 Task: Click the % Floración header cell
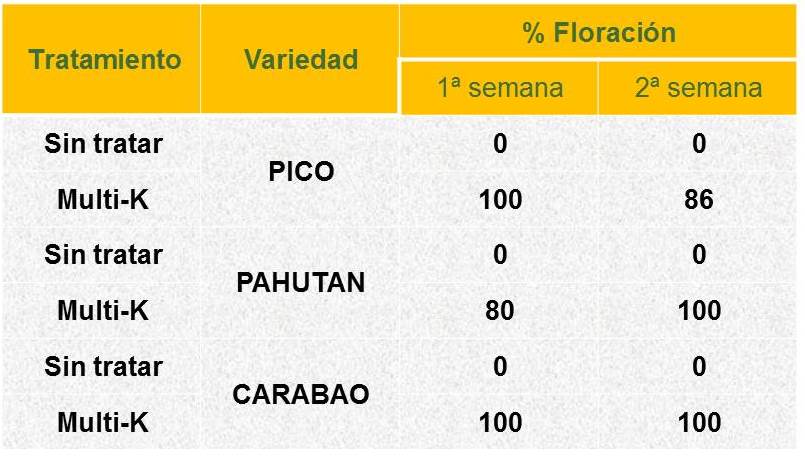click(599, 32)
